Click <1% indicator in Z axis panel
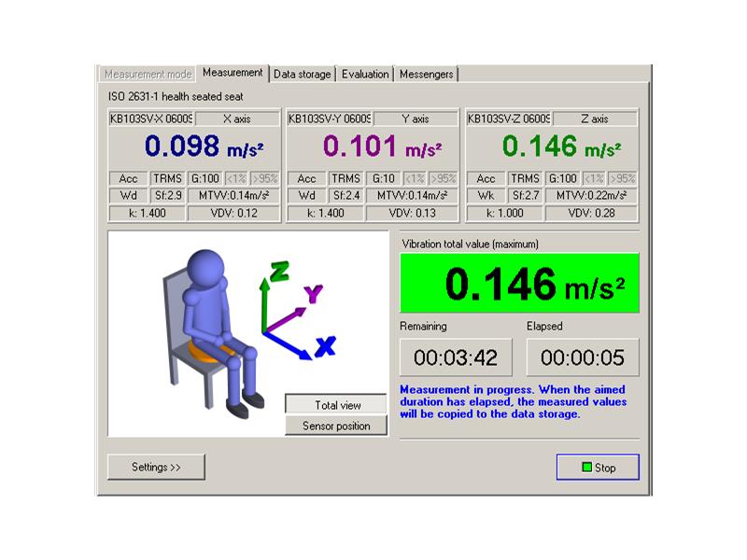The image size is (747, 560). pyautogui.click(x=594, y=178)
